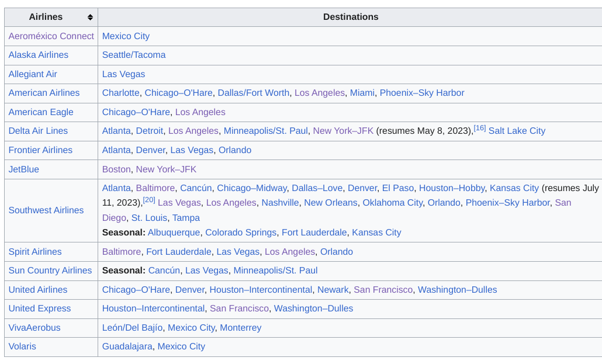Open St. Louis destination link
The width and height of the screenshot is (602, 364).
click(x=150, y=218)
